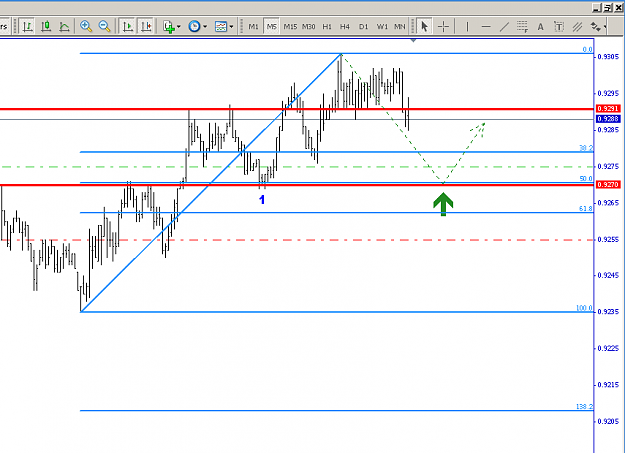Click the 100.0 Fibonacci level label
The height and width of the screenshot is (453, 625).
(584, 308)
